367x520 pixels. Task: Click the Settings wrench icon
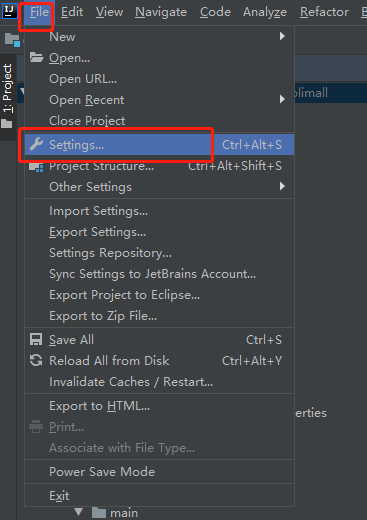coord(36,145)
